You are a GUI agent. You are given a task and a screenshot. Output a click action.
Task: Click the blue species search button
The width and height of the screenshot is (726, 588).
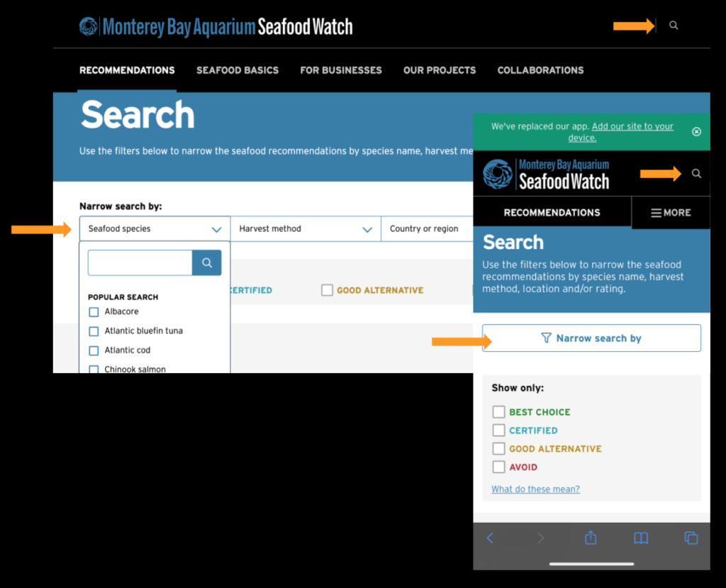206,262
